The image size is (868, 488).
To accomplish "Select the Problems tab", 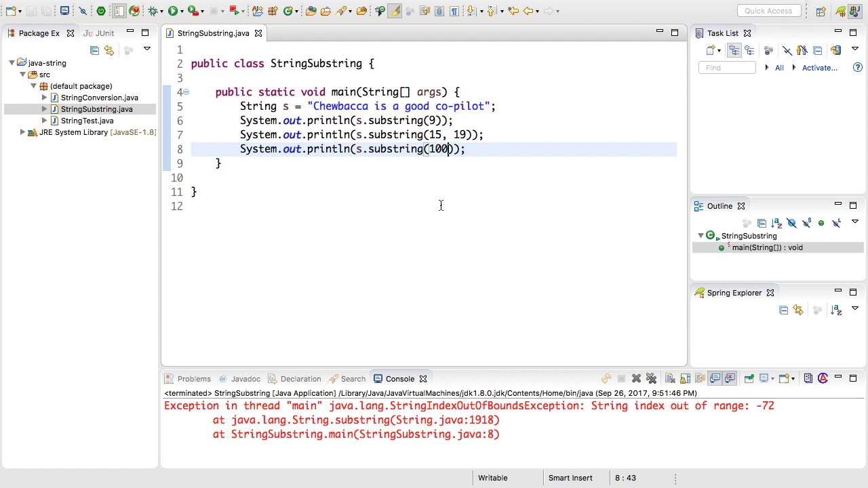I will [188, 379].
